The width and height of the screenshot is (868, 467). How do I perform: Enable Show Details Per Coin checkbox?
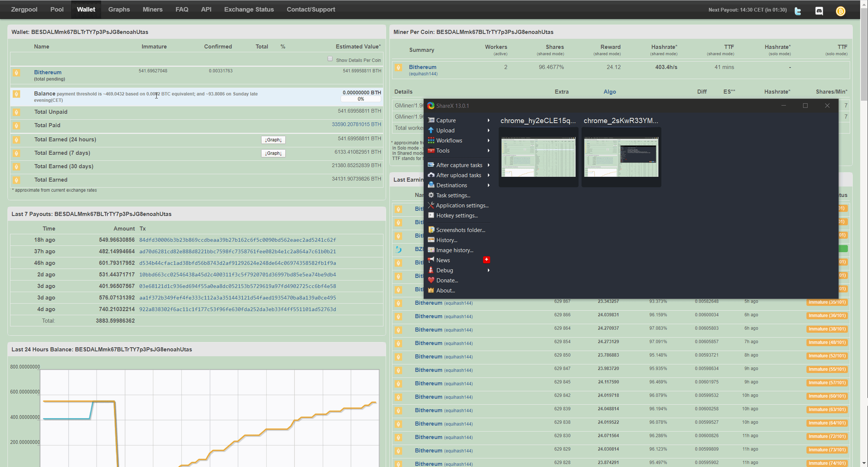(x=330, y=59)
